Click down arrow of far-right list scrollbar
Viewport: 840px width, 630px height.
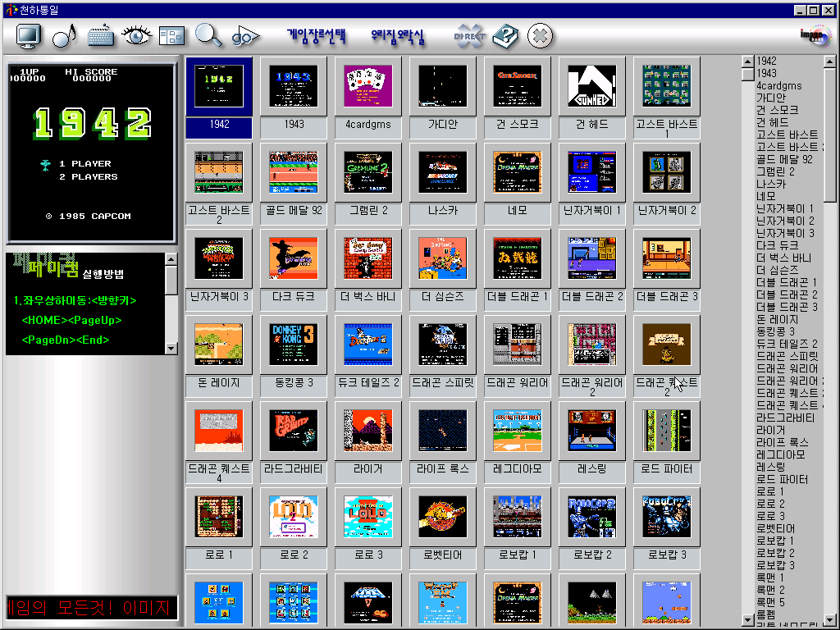829,620
